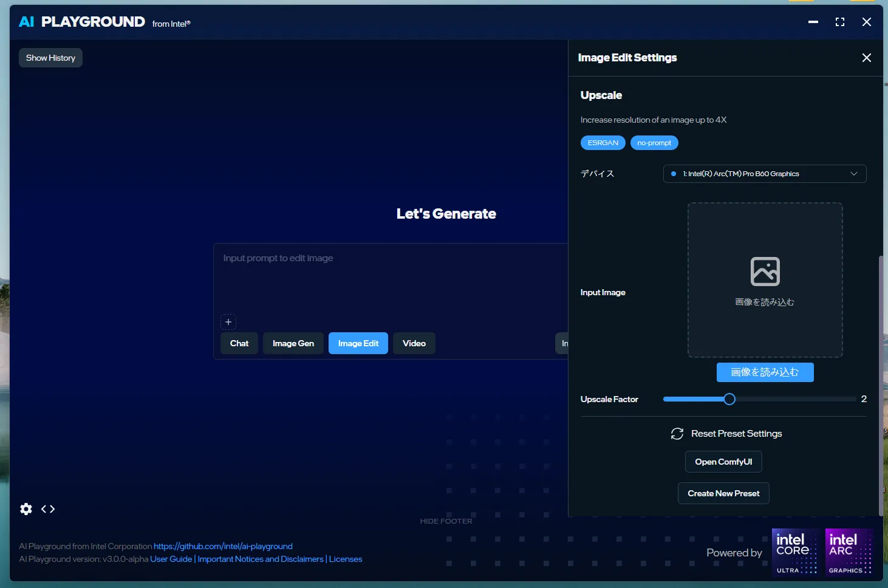Close the Image Edit Settings panel
This screenshot has height=588, width=888.
tap(866, 58)
